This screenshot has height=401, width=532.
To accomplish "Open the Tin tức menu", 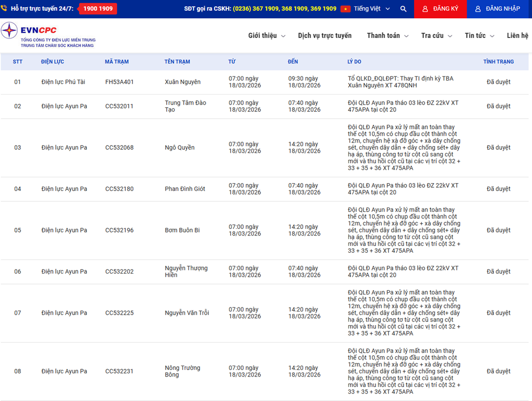I will tap(479, 36).
